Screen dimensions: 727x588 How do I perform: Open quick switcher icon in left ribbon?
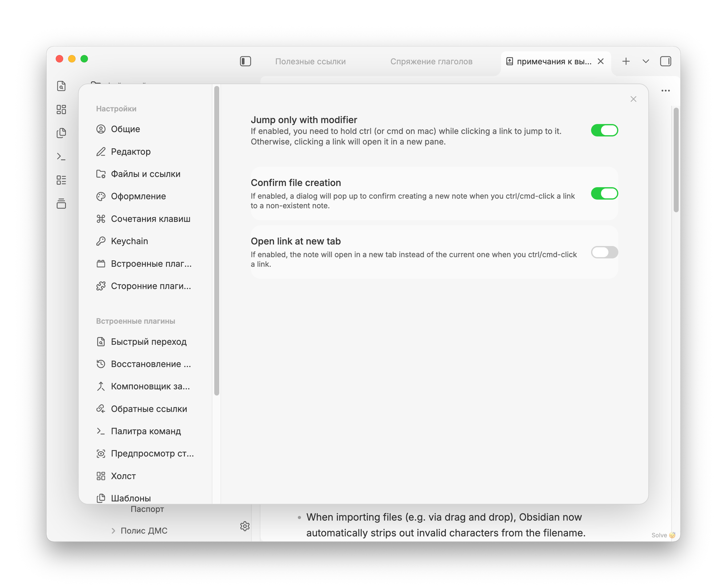(61, 86)
